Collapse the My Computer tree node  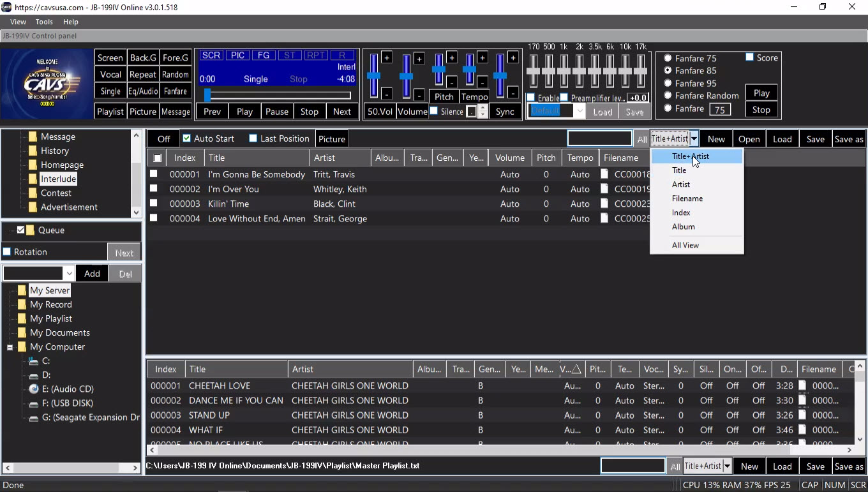click(x=10, y=347)
